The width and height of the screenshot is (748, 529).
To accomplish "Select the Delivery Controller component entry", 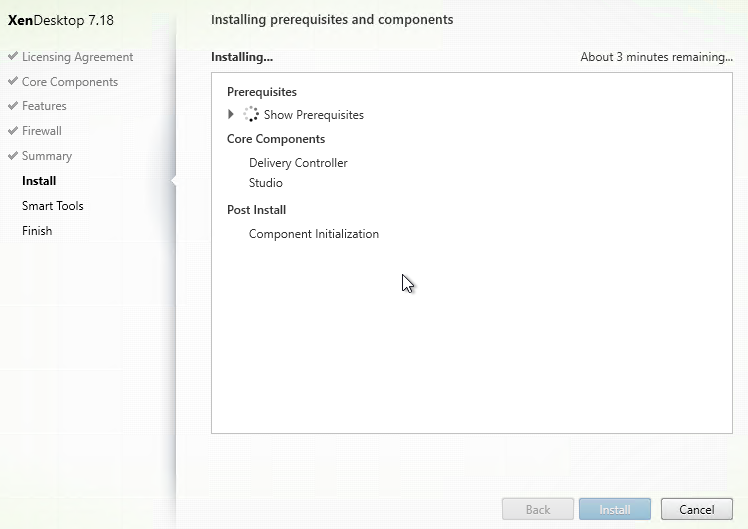I will tap(298, 163).
